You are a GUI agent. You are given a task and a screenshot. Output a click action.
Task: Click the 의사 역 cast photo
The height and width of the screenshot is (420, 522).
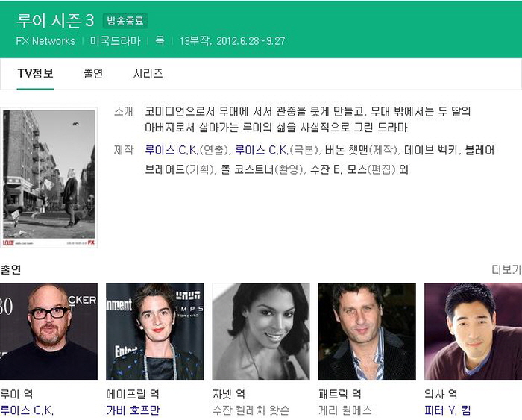473,331
